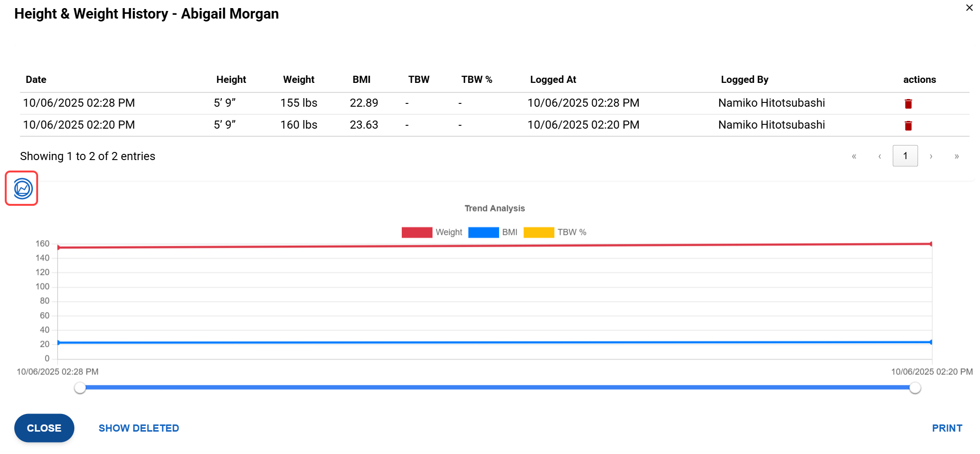This screenshot has width=980, height=454.
Task: Toggle TBW % series in legend
Action: 555,232
